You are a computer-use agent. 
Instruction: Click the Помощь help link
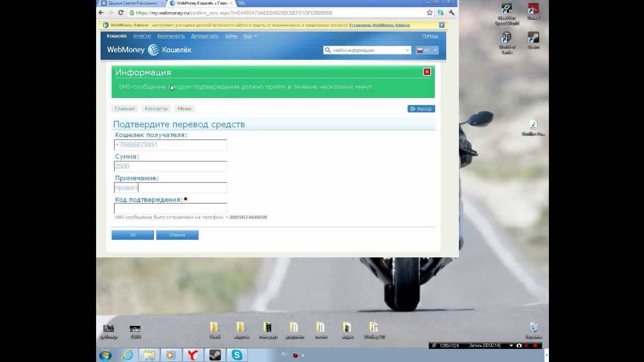pos(430,36)
